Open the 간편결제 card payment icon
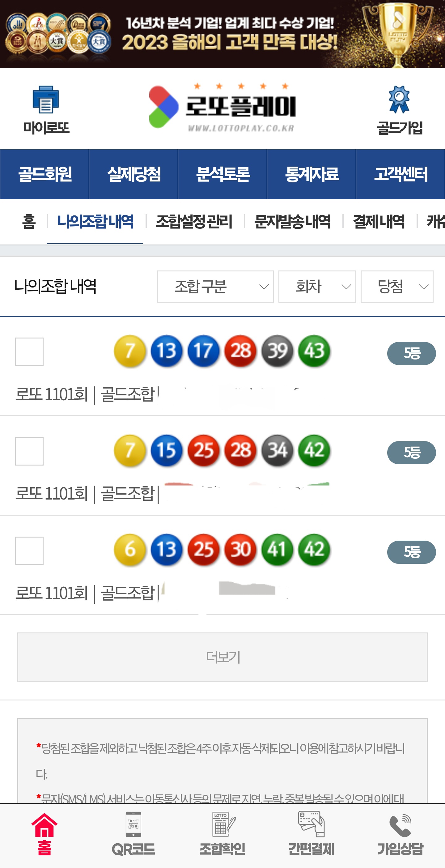This screenshot has height=868, width=445. tap(311, 824)
